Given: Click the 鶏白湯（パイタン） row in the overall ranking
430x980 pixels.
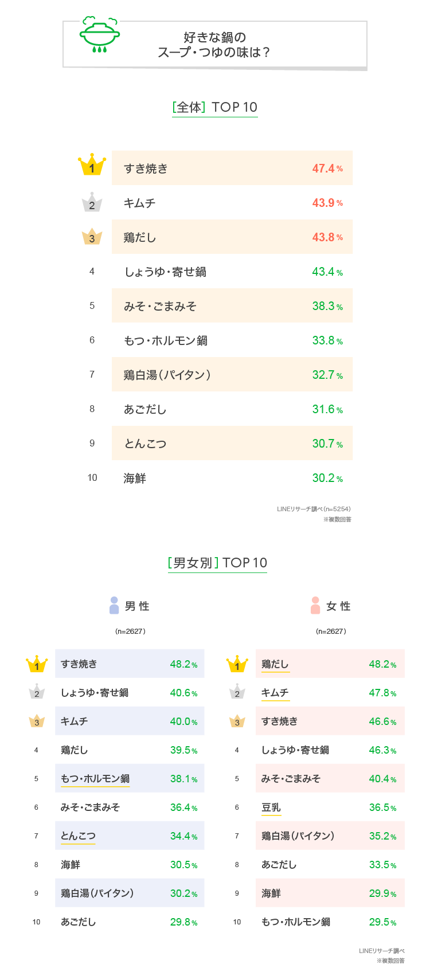Looking at the screenshot, I should pyautogui.click(x=232, y=375).
